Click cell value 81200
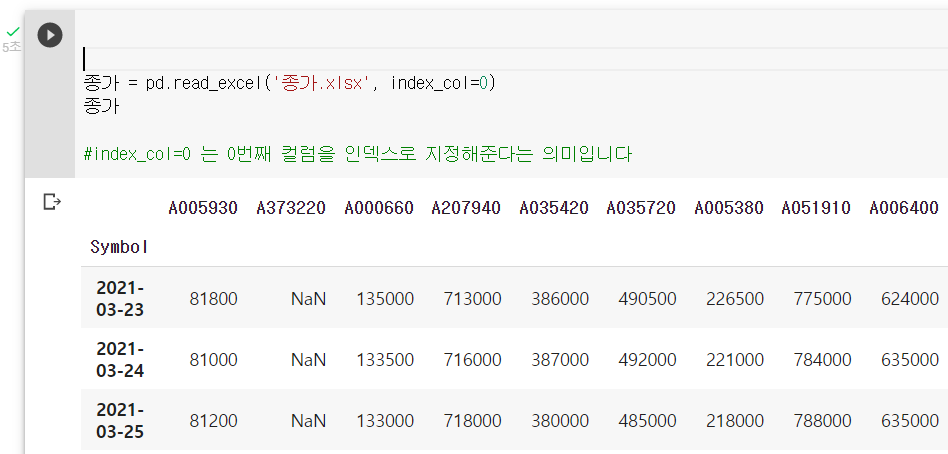The width and height of the screenshot is (948, 454). pyautogui.click(x=213, y=421)
